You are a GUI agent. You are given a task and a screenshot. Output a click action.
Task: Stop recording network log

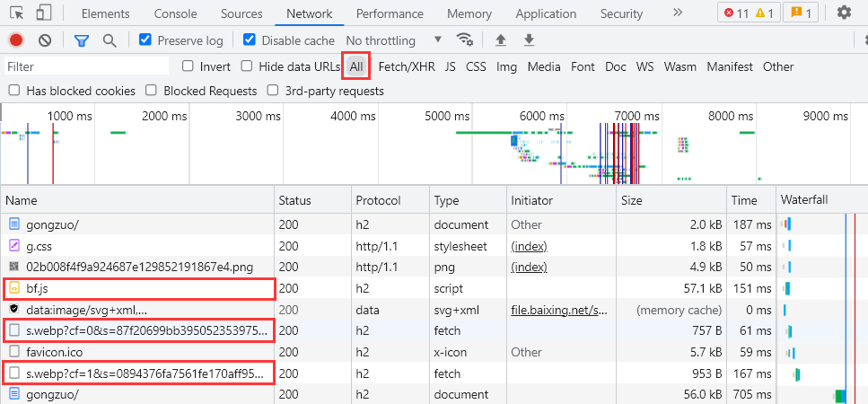pyautogui.click(x=16, y=40)
